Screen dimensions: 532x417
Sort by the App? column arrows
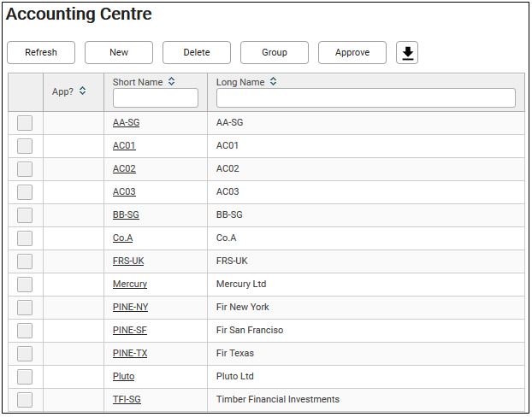point(83,91)
